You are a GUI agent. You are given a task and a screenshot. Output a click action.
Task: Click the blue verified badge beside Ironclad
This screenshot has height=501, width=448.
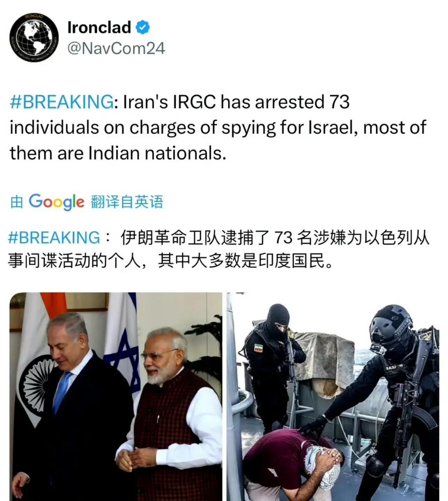coord(142,27)
